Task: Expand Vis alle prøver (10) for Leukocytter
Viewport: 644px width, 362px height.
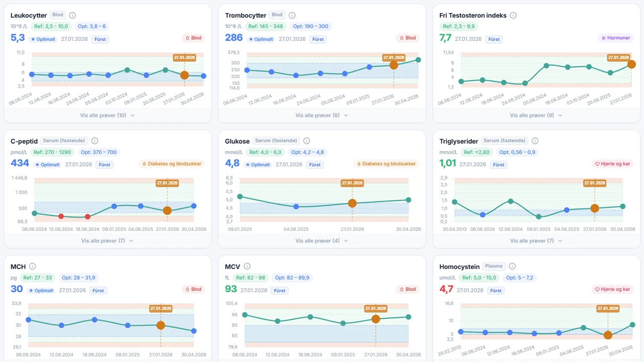Action: click(108, 115)
